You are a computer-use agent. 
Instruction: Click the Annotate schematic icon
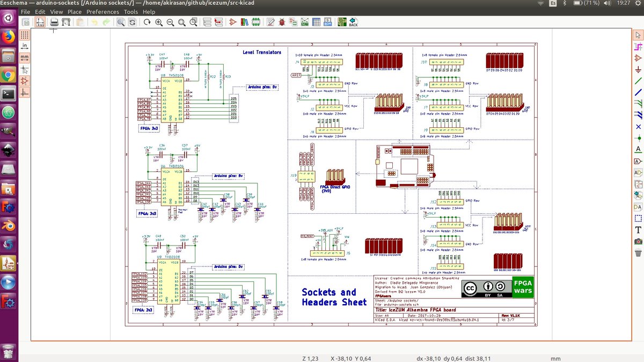(270, 23)
